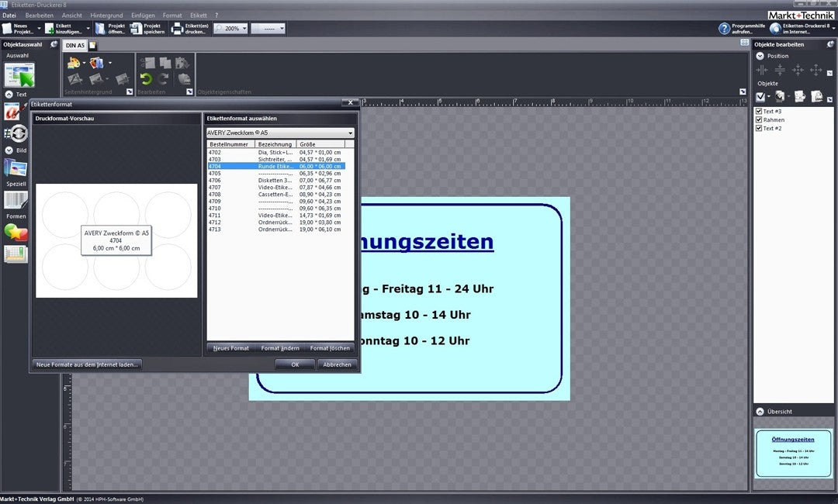Click the Bild picture insertion tool

pos(16,167)
